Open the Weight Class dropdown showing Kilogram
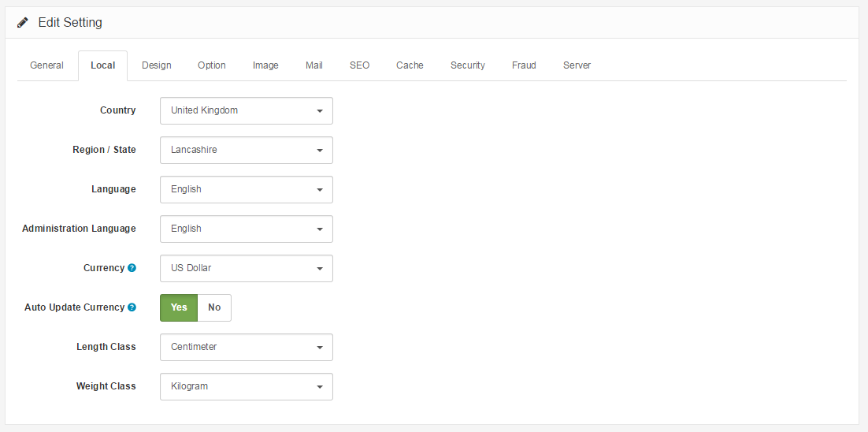Screen dimensions: 868x432 247,386
